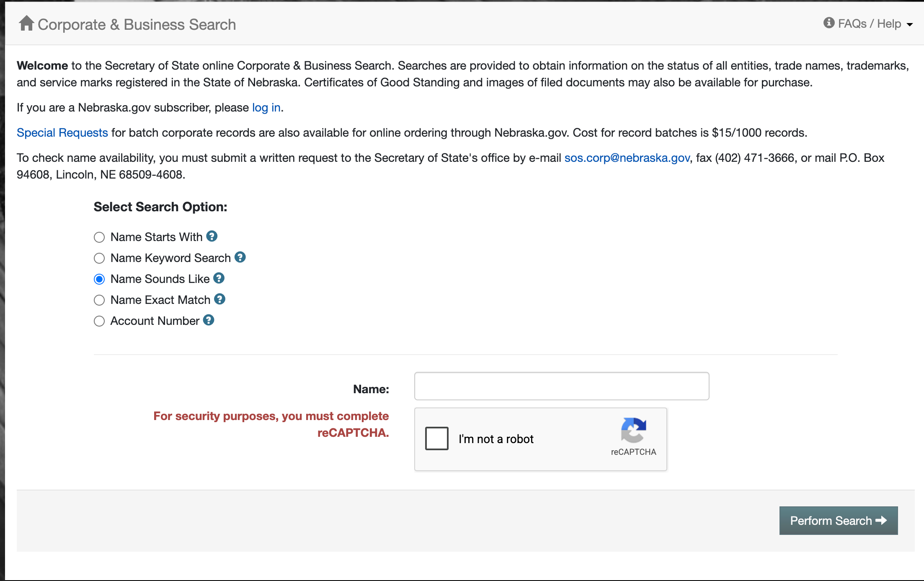924x581 pixels.
Task: Expand the FAQs / Help dropdown menu
Action: point(868,23)
